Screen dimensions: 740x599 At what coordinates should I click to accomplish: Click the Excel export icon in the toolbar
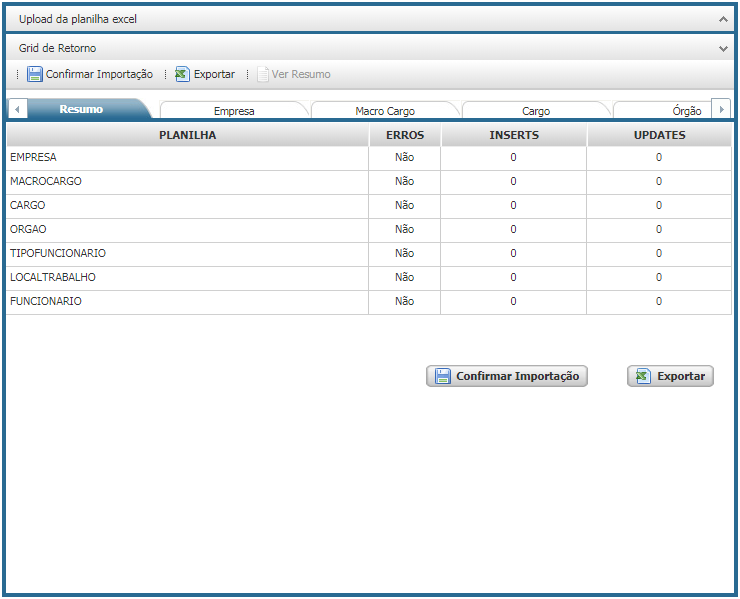click(x=182, y=74)
